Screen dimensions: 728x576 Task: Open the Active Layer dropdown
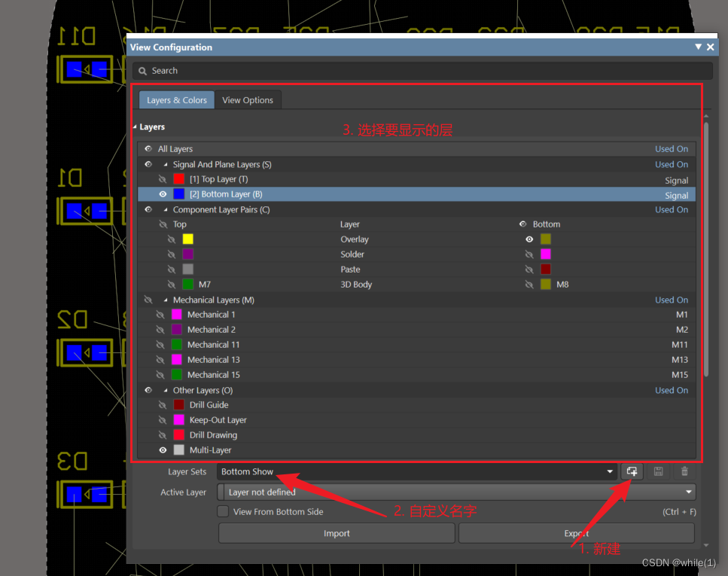(x=688, y=492)
